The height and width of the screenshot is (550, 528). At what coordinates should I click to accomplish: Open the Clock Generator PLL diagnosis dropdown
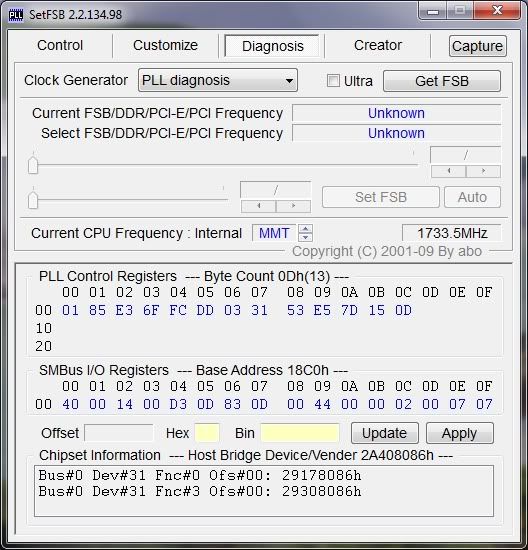pos(218,80)
